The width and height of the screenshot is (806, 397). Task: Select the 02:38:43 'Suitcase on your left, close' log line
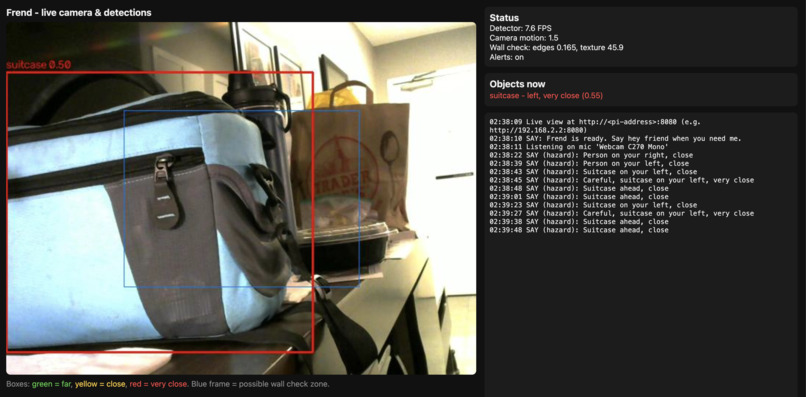[593, 172]
